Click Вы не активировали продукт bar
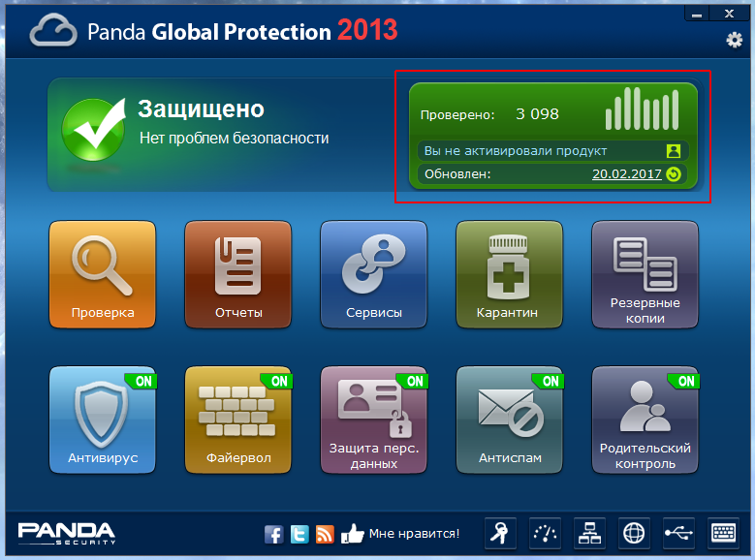Image resolution: width=755 pixels, height=560 pixels. (552, 151)
